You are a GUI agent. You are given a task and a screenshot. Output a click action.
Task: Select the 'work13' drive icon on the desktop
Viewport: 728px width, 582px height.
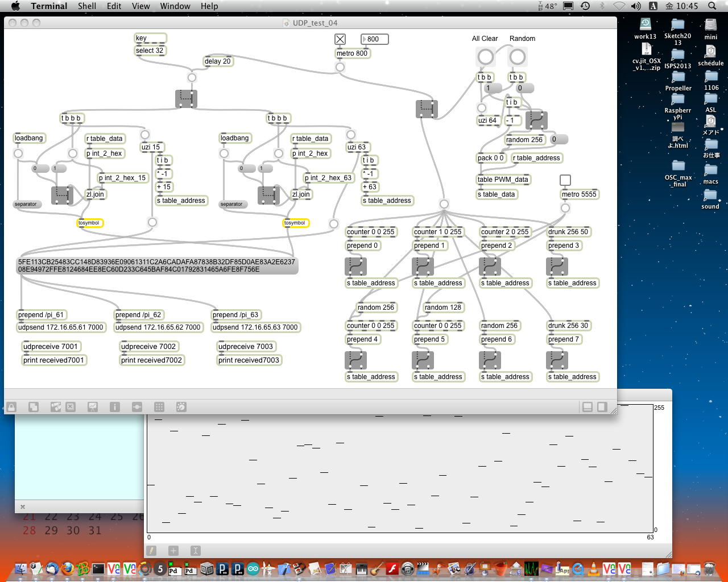tap(645, 28)
